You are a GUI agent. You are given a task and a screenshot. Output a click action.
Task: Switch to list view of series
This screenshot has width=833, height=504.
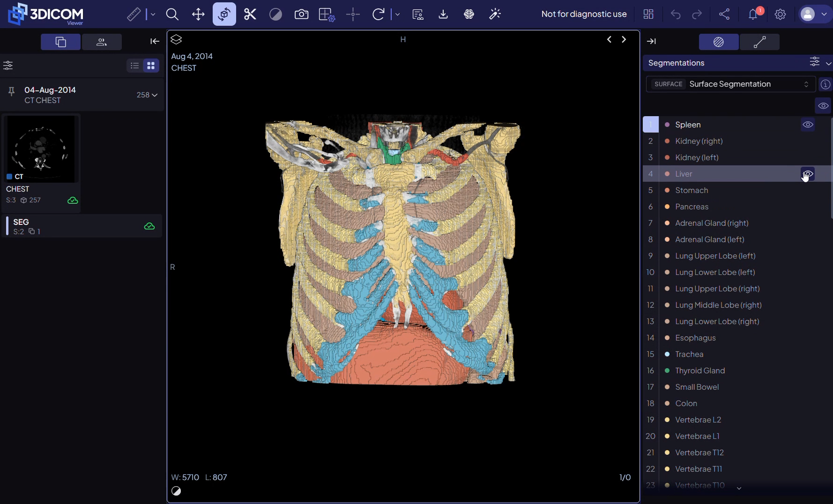tap(134, 66)
